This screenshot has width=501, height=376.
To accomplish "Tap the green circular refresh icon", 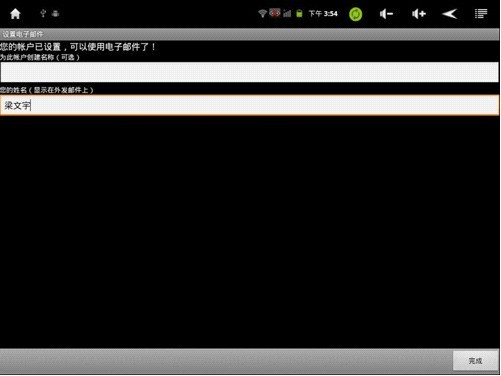I will 355,14.
